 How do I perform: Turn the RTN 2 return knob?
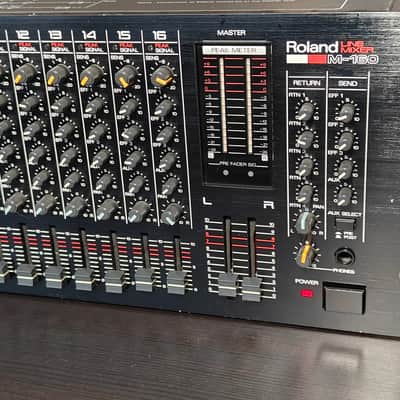pos(305,139)
